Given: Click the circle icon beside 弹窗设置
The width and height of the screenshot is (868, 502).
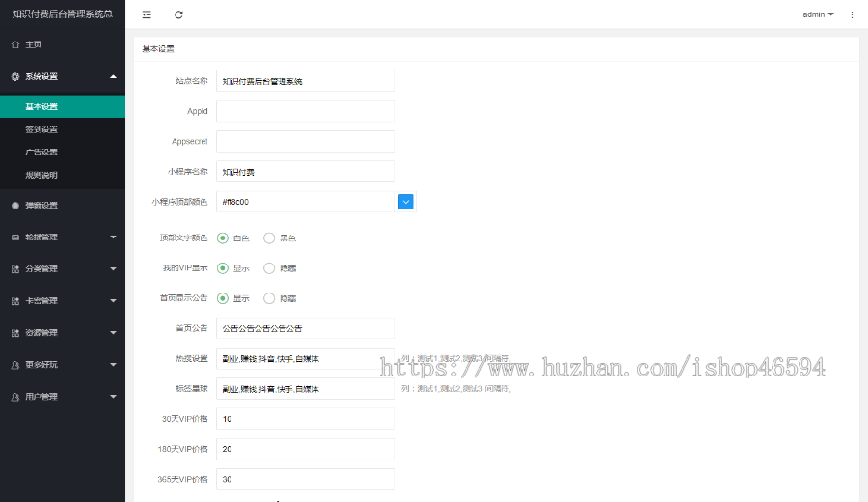Looking at the screenshot, I should coord(15,206).
